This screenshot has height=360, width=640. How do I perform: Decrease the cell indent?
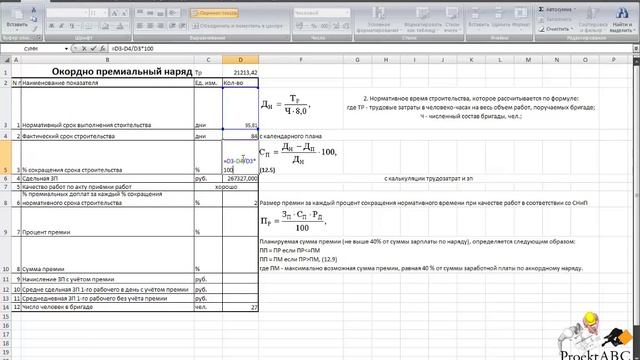[x=172, y=26]
